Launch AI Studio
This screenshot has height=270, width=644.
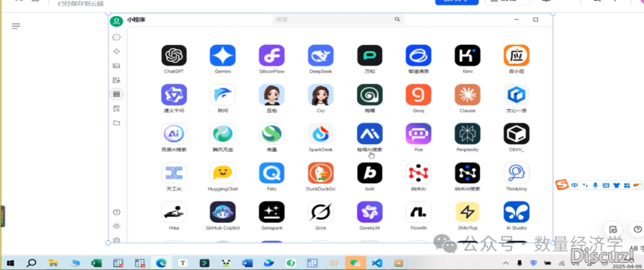tap(516, 212)
